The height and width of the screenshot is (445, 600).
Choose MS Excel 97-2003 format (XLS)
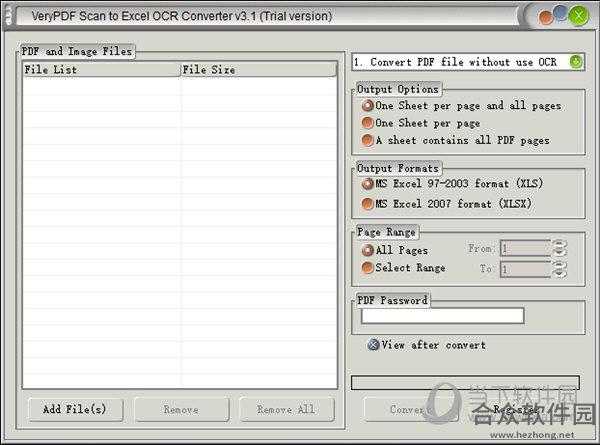(452, 184)
